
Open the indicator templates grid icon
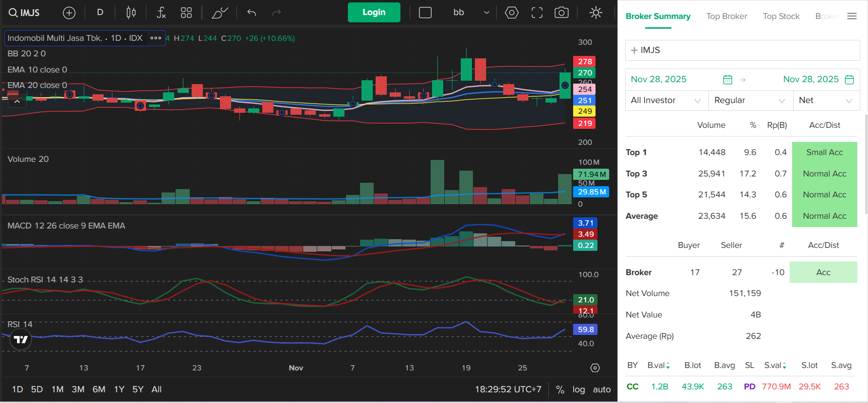click(186, 13)
